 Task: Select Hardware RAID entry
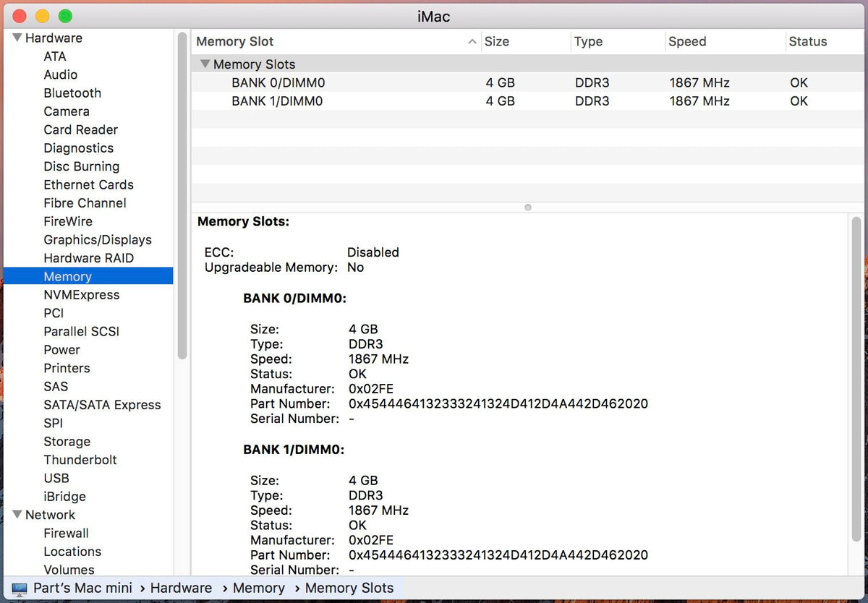point(88,258)
